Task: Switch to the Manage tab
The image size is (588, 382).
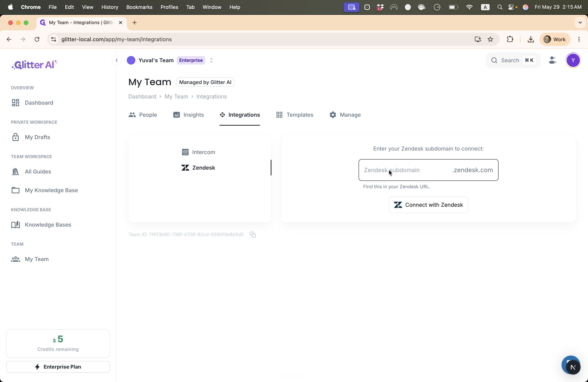Action: pos(345,115)
